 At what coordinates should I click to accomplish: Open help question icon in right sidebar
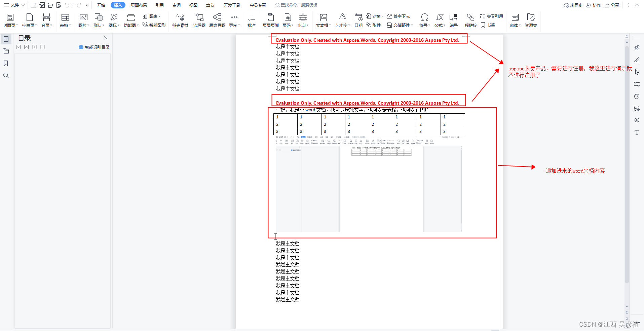pyautogui.click(x=637, y=96)
